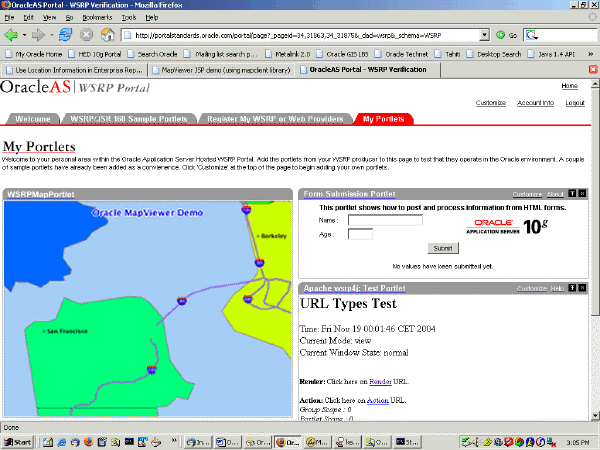Click the Name input field
600x450 pixels.
tap(385, 220)
